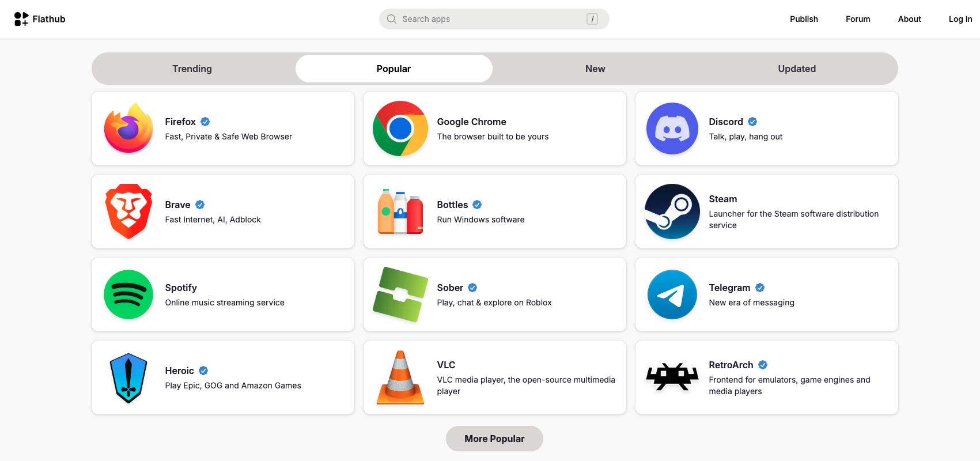Focus the Search apps field
The width and height of the screenshot is (980, 461).
(x=494, y=19)
